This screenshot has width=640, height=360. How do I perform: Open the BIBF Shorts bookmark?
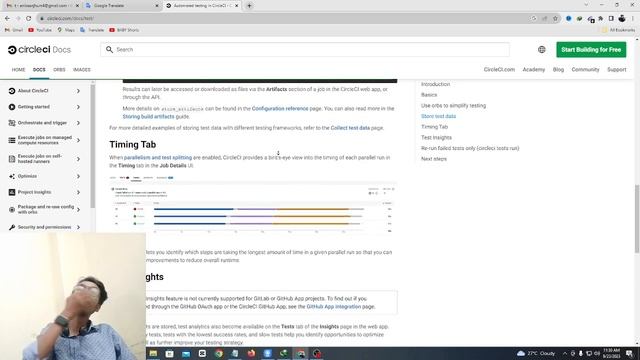click(x=124, y=30)
